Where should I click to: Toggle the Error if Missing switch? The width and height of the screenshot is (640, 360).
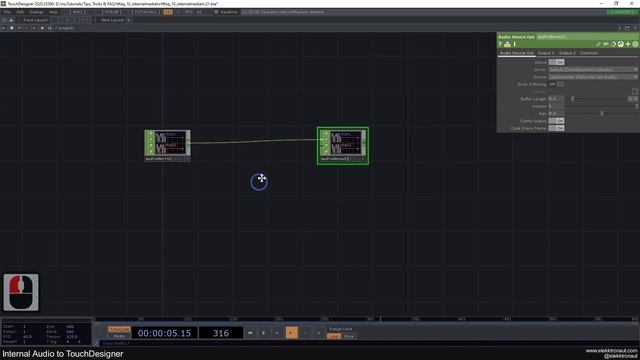coord(556,84)
